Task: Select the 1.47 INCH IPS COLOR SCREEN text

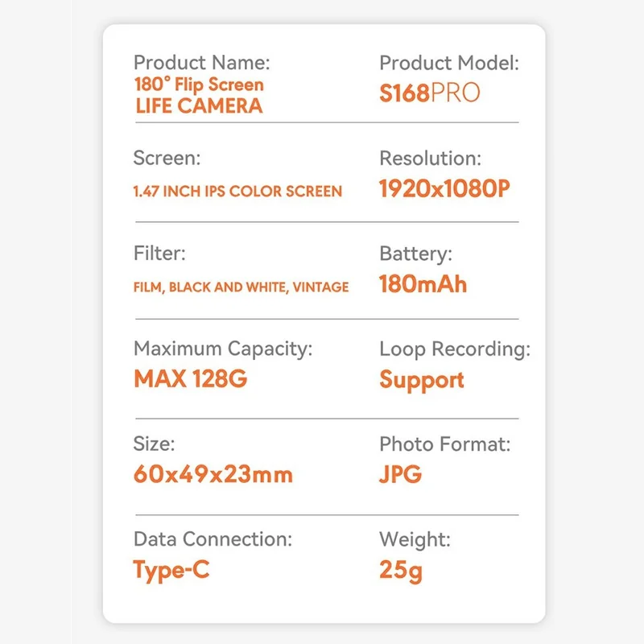Action: coord(237,192)
